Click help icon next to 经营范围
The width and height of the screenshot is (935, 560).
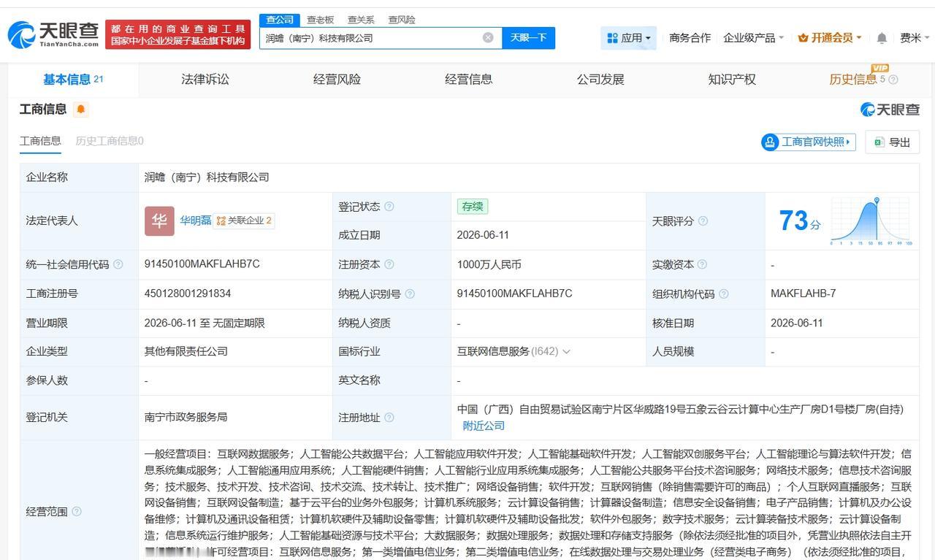(77, 512)
